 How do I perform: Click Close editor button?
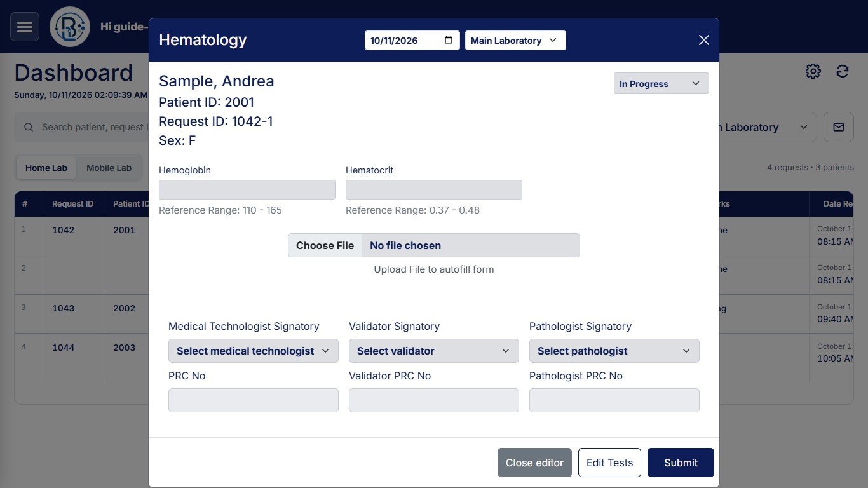click(x=534, y=463)
